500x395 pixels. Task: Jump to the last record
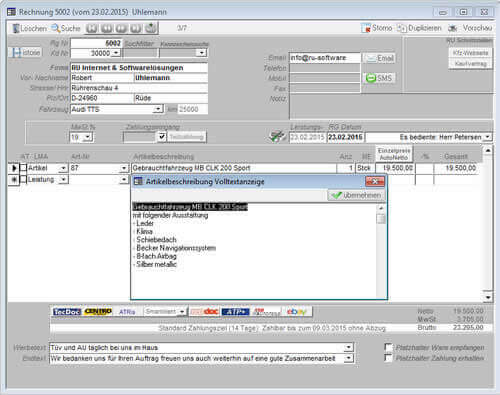136,28
